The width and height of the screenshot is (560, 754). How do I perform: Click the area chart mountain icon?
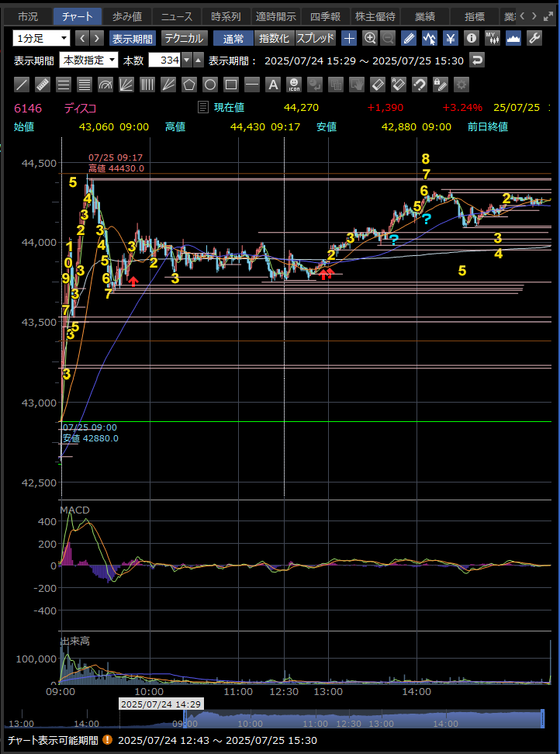pyautogui.click(x=513, y=39)
